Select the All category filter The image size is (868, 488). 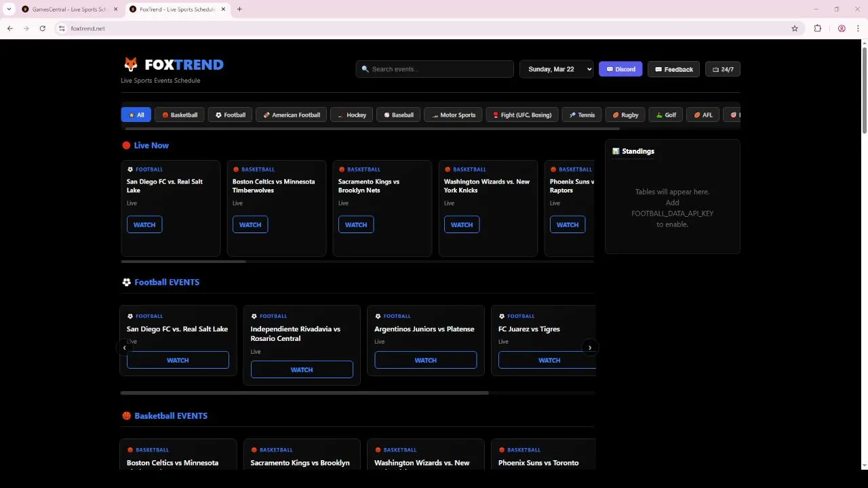[136, 115]
